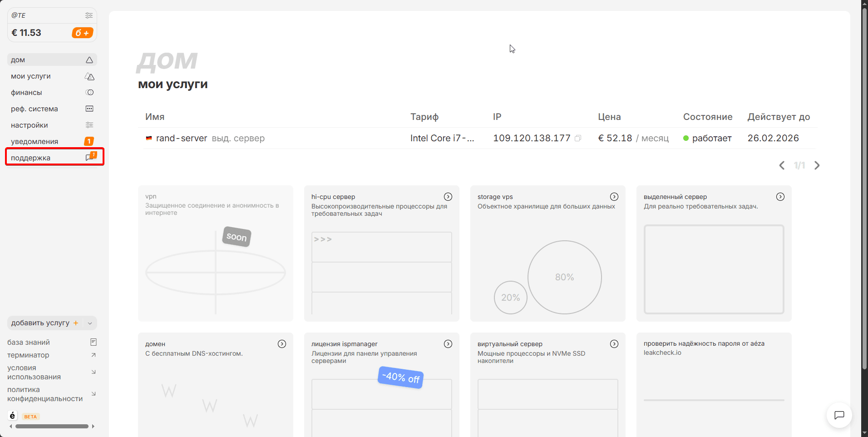This screenshot has width=868, height=437.
Task: Open the «поддержка» support section
Action: point(31,158)
